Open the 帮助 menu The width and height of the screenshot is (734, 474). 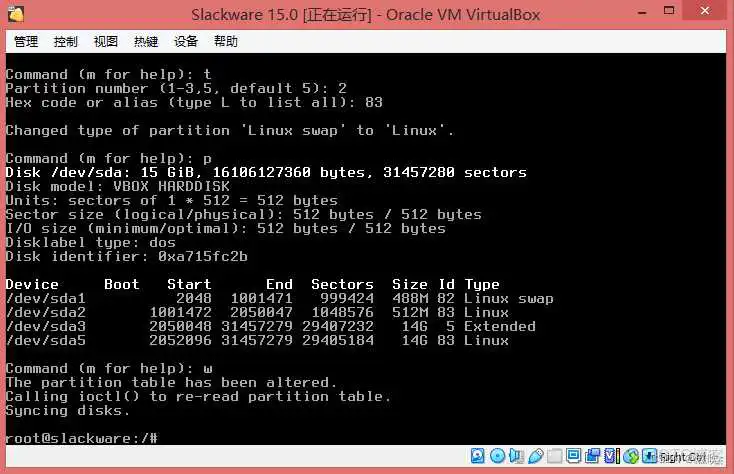226,42
